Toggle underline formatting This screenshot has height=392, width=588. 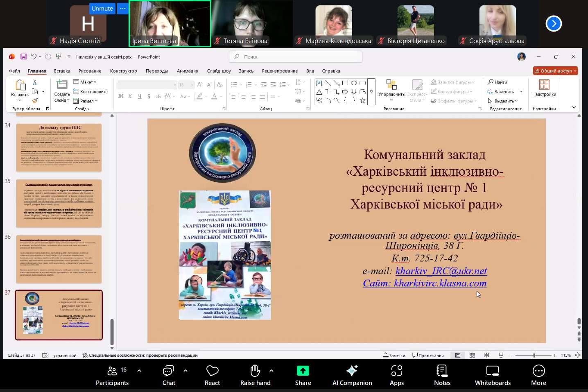pos(139,96)
